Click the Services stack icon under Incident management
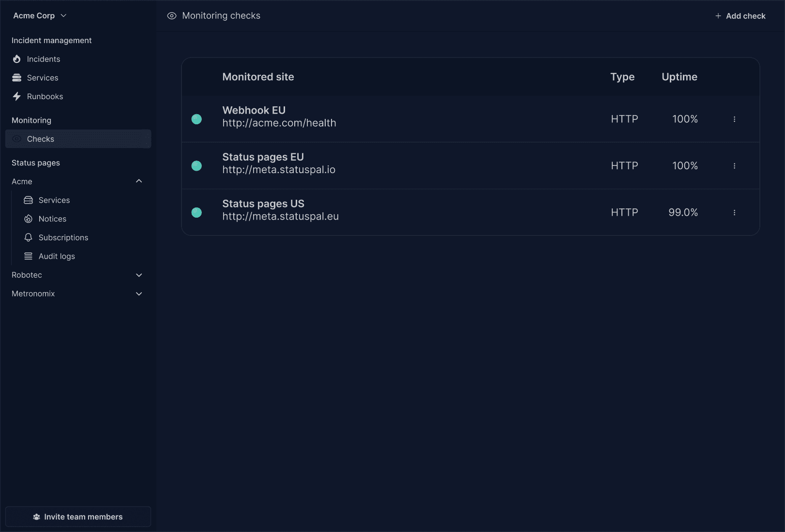 click(17, 78)
